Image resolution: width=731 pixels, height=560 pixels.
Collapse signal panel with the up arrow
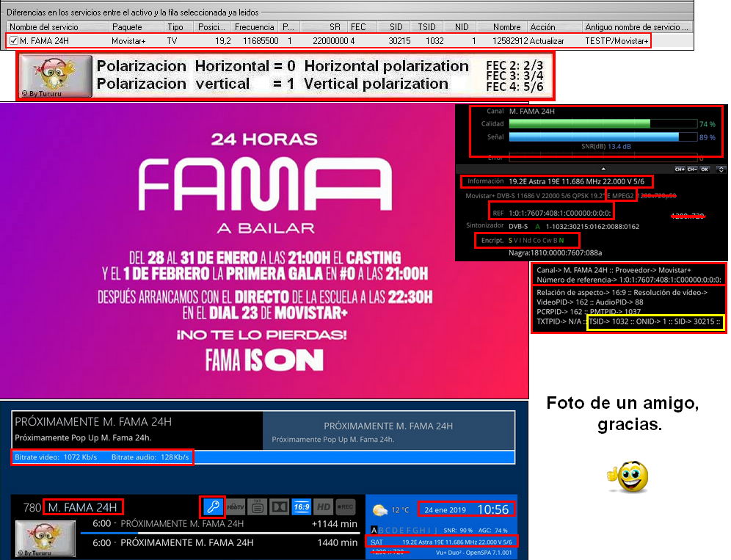[x=603, y=169]
